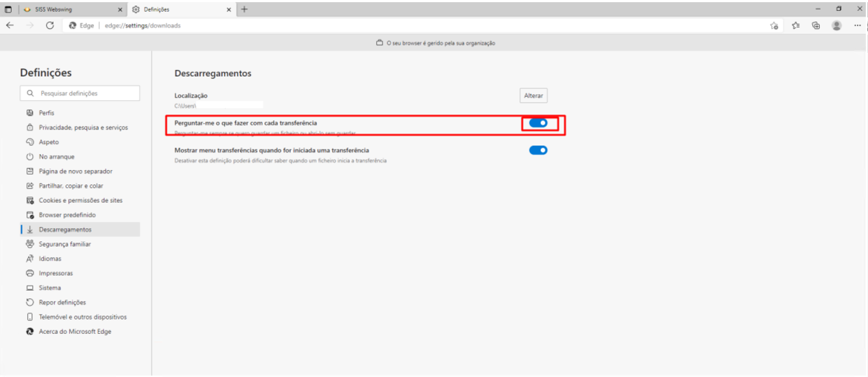Open the tab actions menu icon
The width and height of the screenshot is (868, 377).
click(x=8, y=10)
